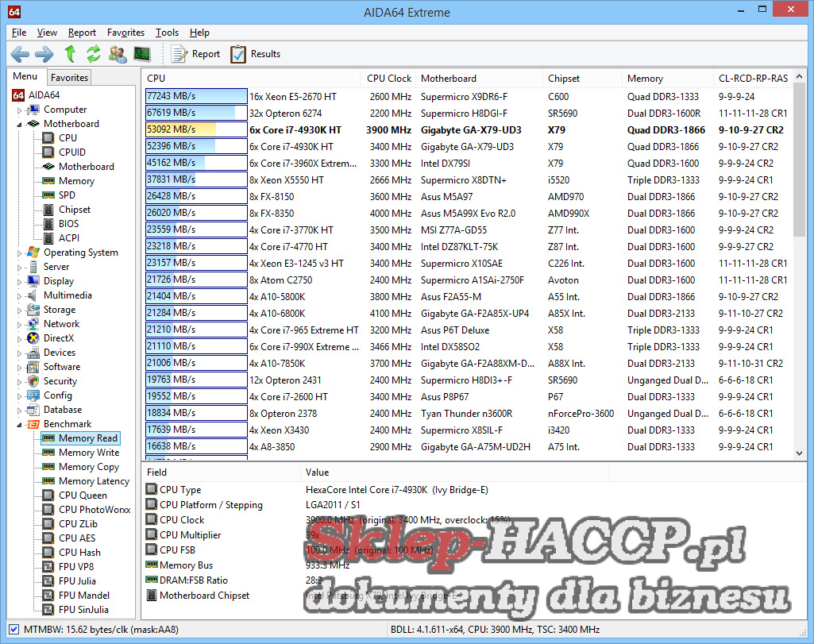814x644 pixels.
Task: Click the Value column header in details
Action: tap(454, 472)
